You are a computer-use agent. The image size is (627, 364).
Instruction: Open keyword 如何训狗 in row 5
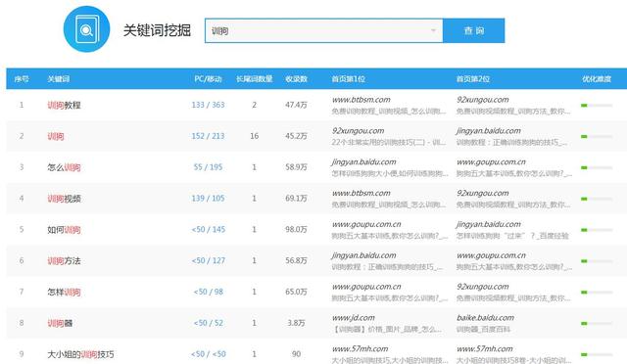[x=64, y=230]
